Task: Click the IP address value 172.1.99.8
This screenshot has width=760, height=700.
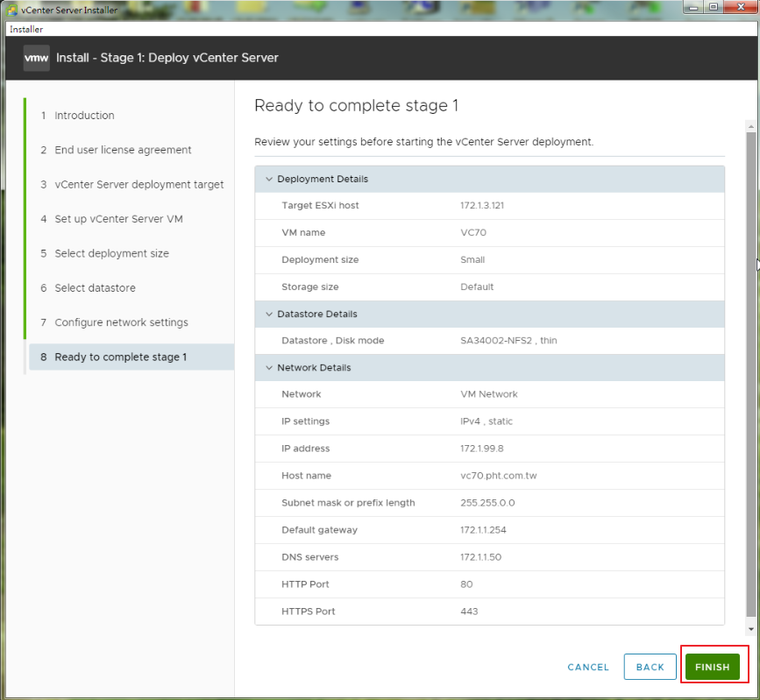Action: pyautogui.click(x=482, y=449)
